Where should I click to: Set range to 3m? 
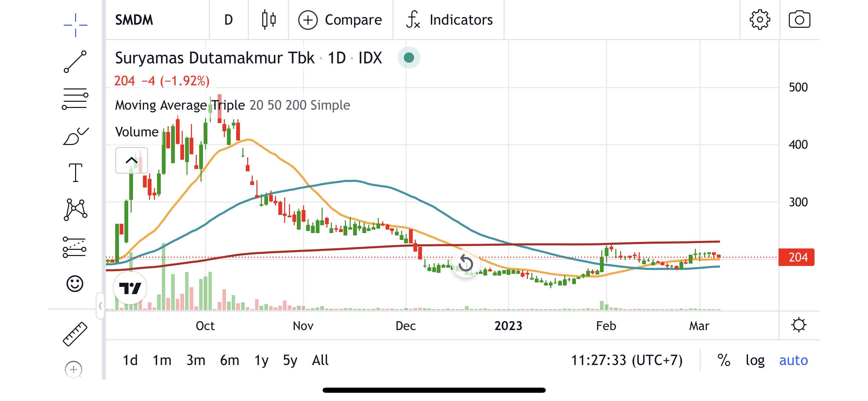tap(196, 360)
